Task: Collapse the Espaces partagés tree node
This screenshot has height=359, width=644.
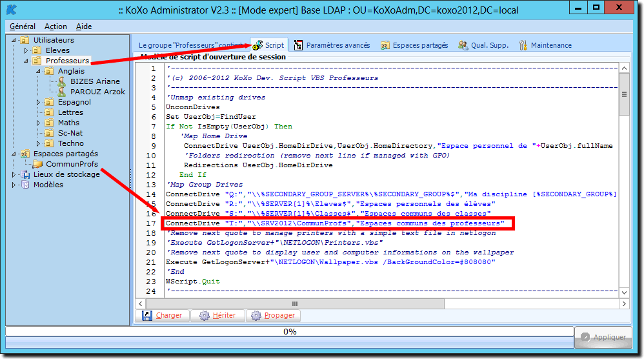Action: click(x=14, y=154)
